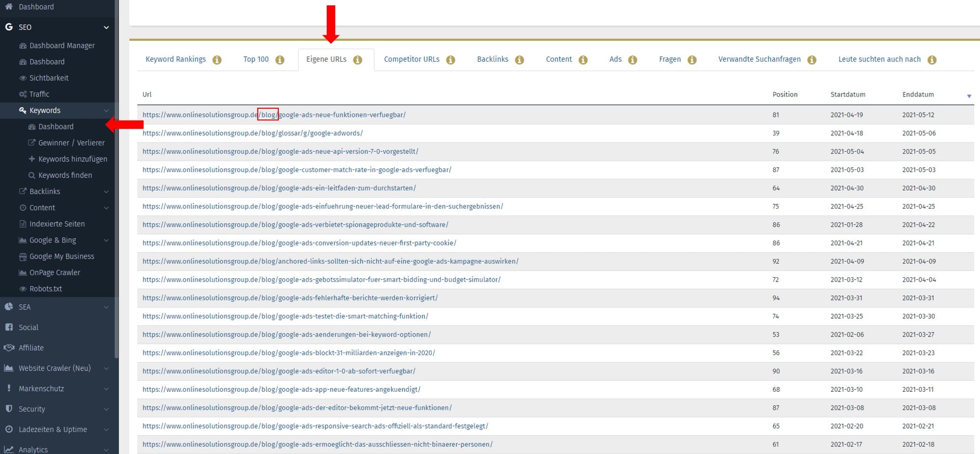Screen dimensions: 980x454
Task: Open Gewinner / Verlierer in sidebar
Action: tap(72, 143)
